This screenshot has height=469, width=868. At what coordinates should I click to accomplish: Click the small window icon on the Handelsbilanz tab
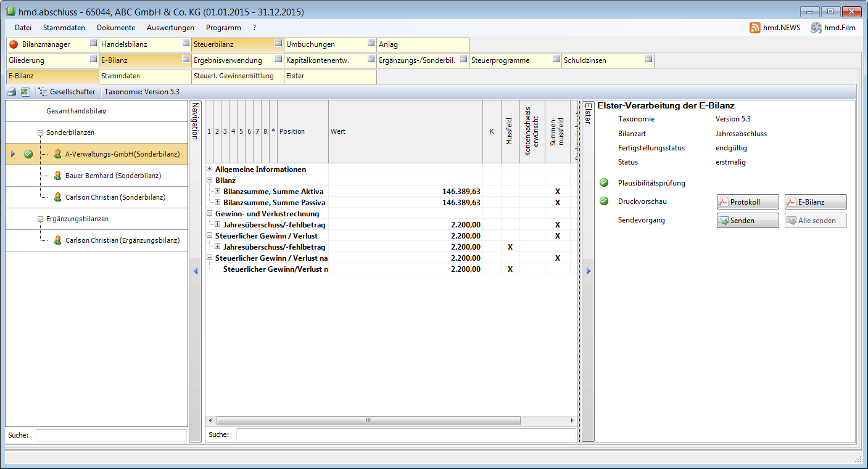pos(186,44)
